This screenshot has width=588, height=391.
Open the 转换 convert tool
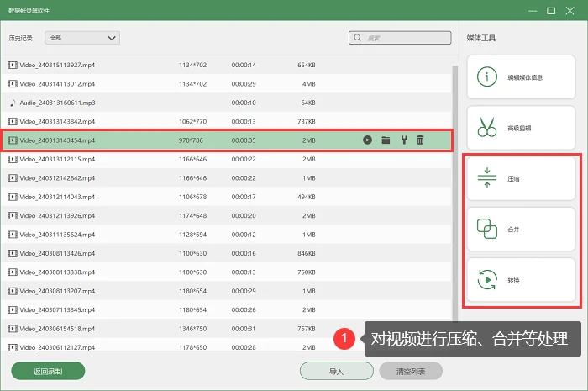521,280
